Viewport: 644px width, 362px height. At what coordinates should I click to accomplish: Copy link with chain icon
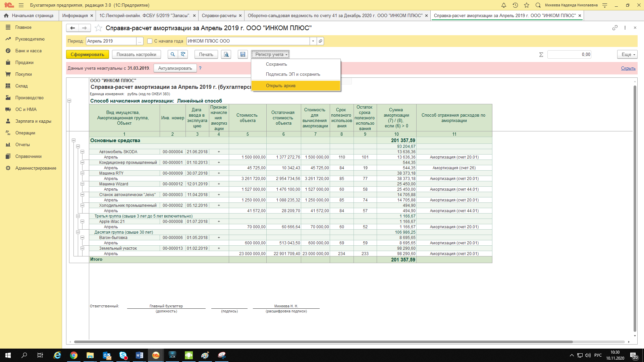pos(615,28)
